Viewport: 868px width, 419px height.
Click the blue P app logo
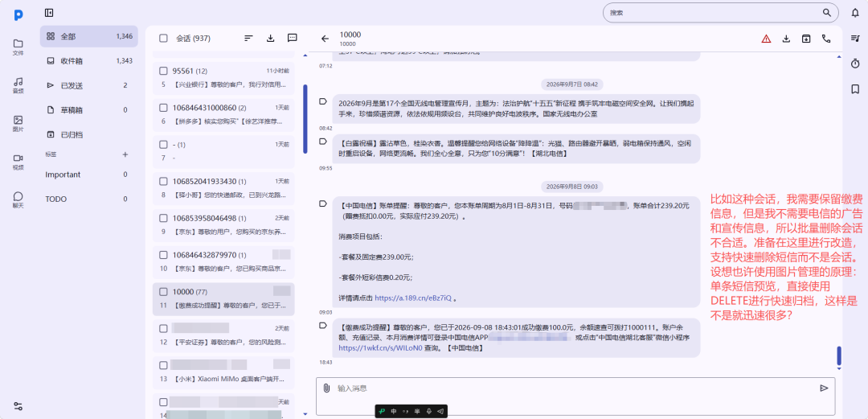click(x=18, y=15)
